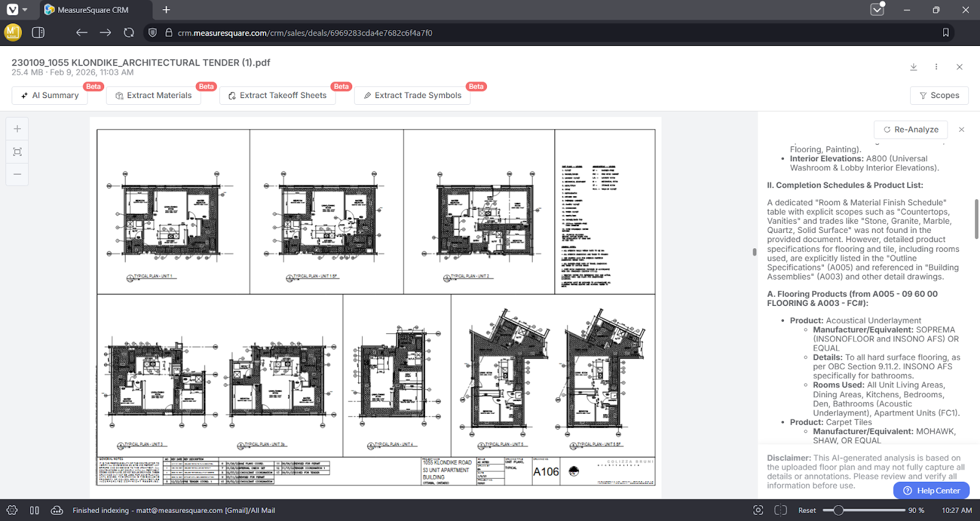Click the zoom out minus icon

click(17, 174)
